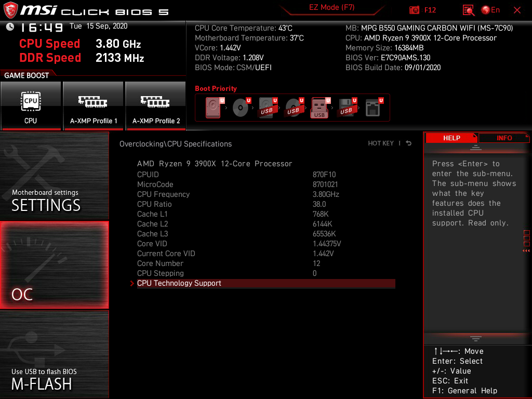The image size is (532, 399).
Task: Switch to the INFO tab
Action: point(504,138)
